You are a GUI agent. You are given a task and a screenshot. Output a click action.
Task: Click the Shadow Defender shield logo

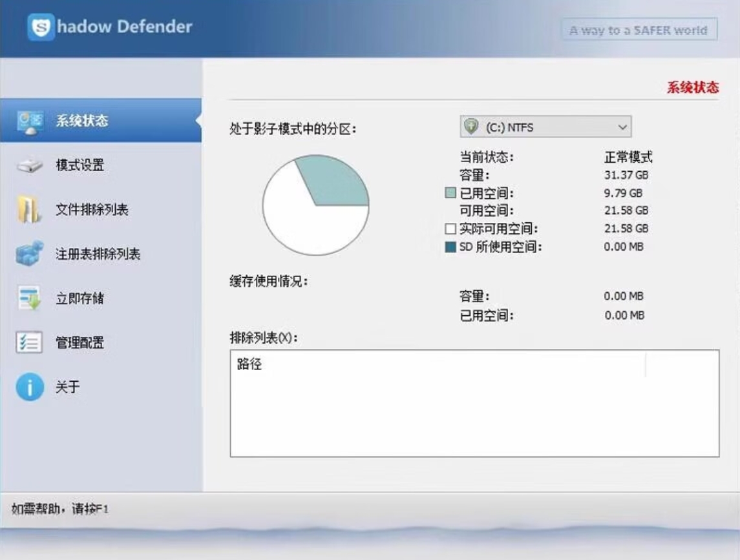coord(41,27)
